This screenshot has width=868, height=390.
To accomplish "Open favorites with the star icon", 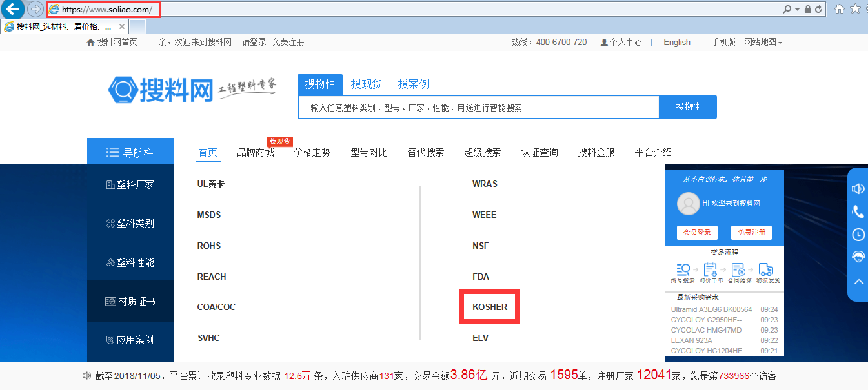I will pos(856,9).
